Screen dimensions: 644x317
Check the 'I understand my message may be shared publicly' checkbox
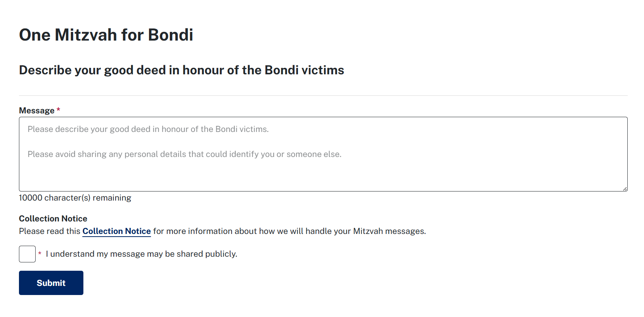click(27, 254)
